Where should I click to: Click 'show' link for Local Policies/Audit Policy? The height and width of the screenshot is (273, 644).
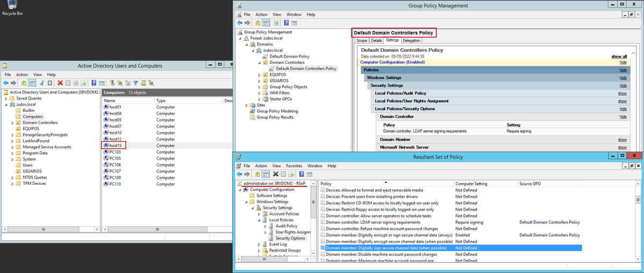[x=622, y=93]
